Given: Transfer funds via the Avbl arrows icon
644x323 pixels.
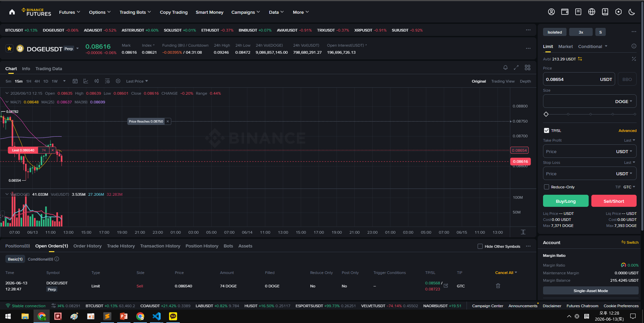Looking at the screenshot, I should [x=580, y=59].
